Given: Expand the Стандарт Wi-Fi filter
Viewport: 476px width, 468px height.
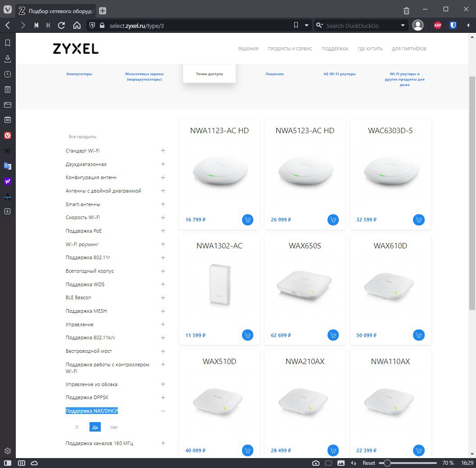Looking at the screenshot, I should (x=163, y=151).
